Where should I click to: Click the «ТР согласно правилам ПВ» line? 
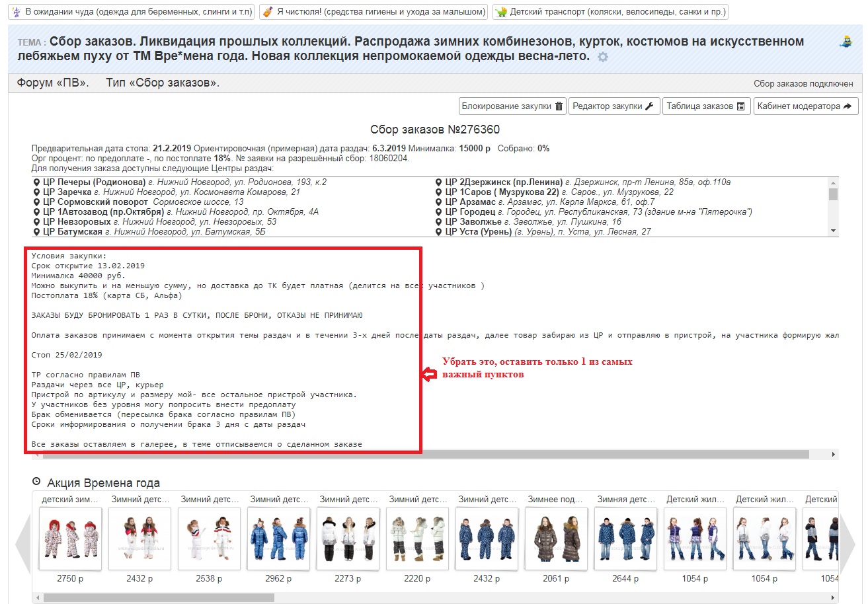(x=86, y=375)
